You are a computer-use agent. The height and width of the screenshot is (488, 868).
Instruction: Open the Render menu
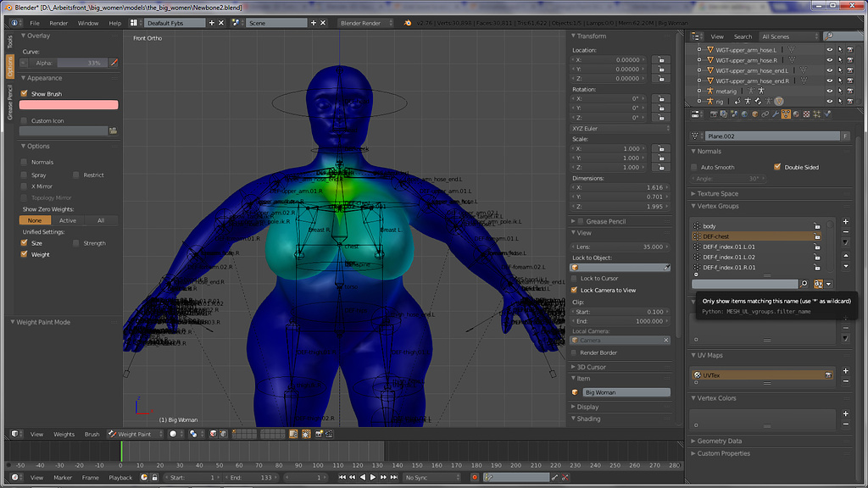click(58, 23)
